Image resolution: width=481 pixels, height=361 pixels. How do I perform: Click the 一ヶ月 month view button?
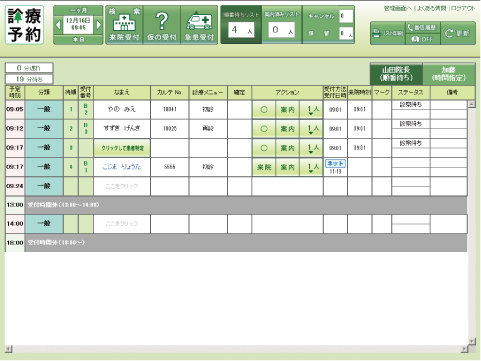pyautogui.click(x=78, y=10)
